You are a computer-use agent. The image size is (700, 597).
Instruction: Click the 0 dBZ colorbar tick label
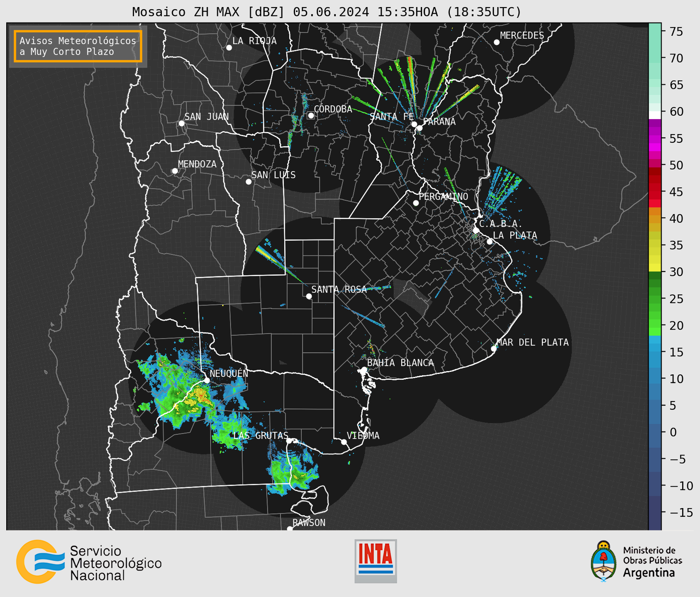(x=673, y=432)
